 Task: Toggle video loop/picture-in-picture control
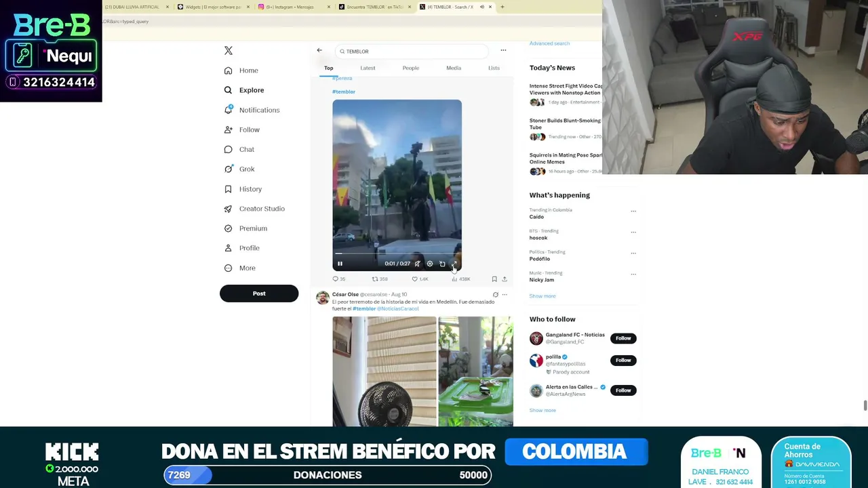(442, 264)
